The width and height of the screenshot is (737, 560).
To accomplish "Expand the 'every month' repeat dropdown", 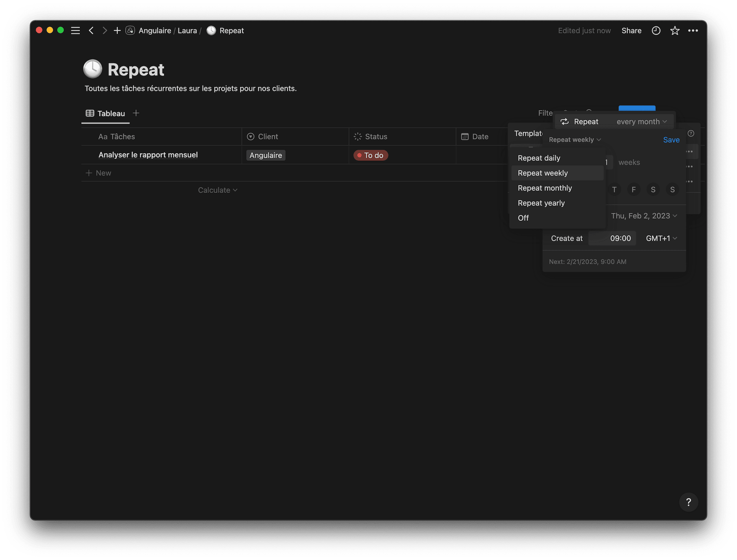I will point(641,122).
